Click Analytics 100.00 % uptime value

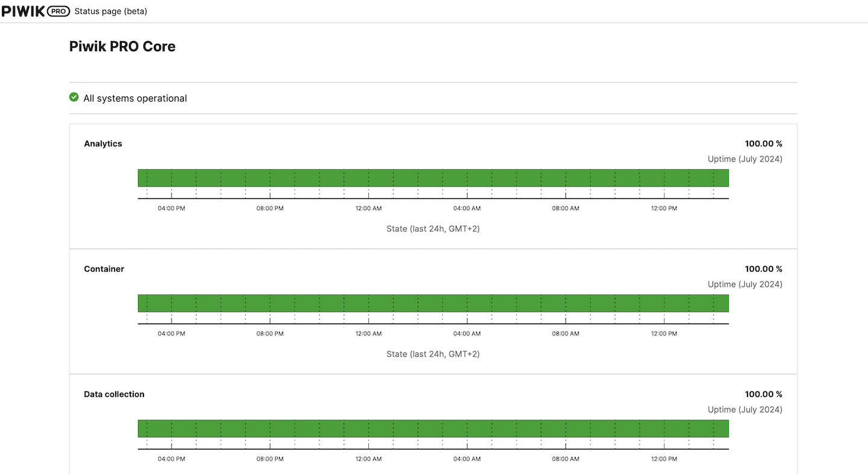coord(764,143)
